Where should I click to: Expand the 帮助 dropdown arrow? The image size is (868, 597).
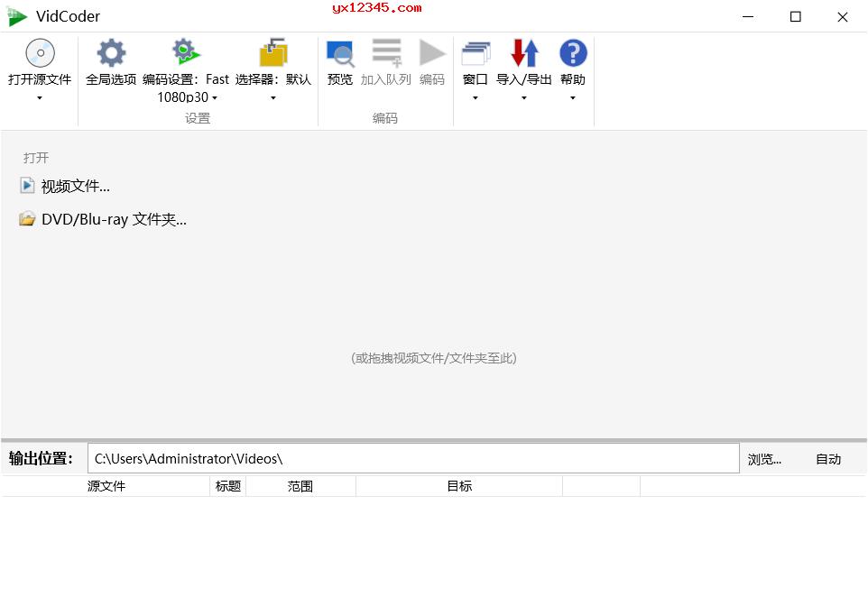tap(573, 98)
